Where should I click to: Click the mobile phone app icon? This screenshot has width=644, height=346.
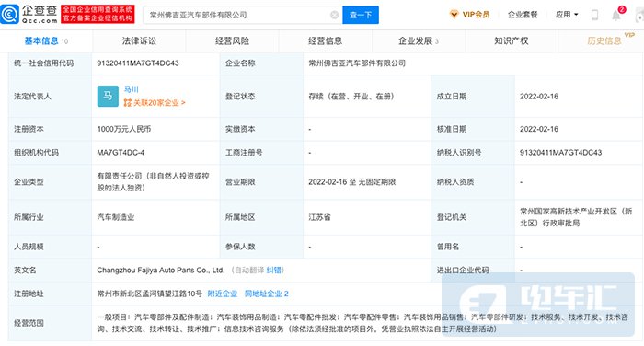pos(594,16)
